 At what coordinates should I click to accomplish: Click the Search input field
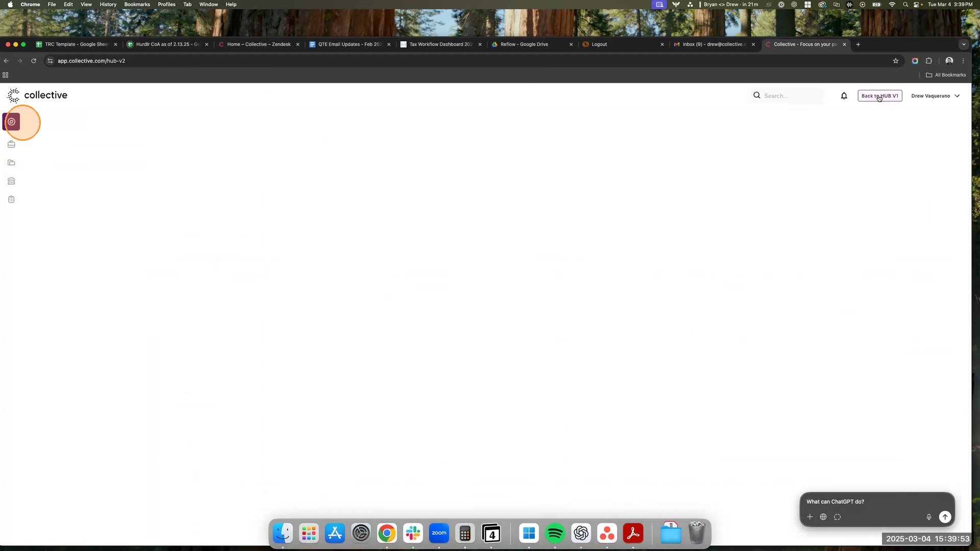791,96
